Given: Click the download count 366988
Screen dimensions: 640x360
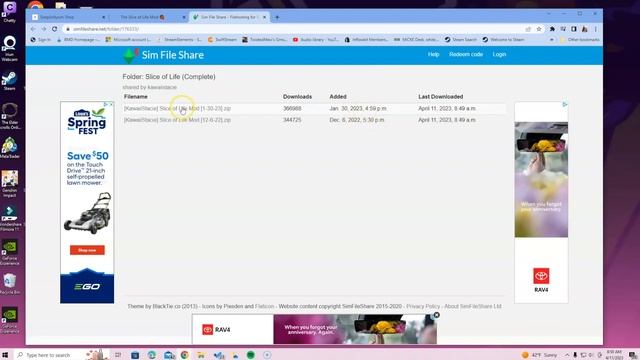Looking at the screenshot, I should (292, 109).
